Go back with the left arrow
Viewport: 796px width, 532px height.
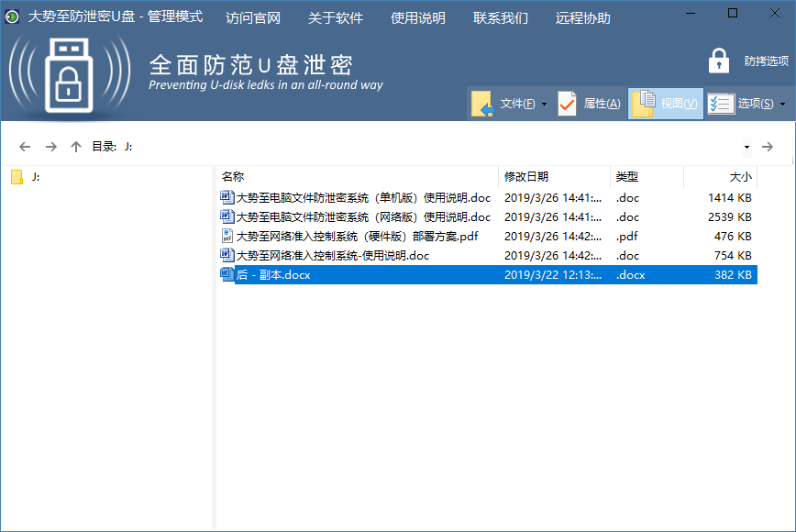pos(25,147)
